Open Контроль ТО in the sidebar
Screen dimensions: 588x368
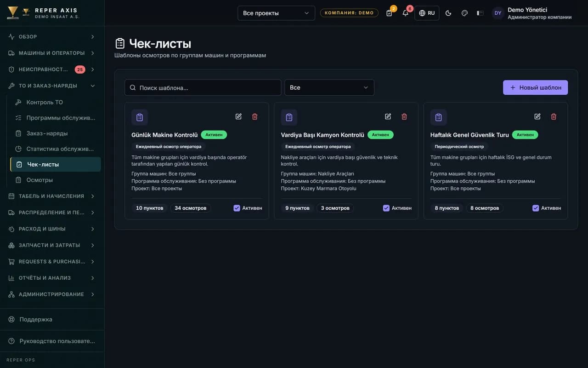coord(56,102)
